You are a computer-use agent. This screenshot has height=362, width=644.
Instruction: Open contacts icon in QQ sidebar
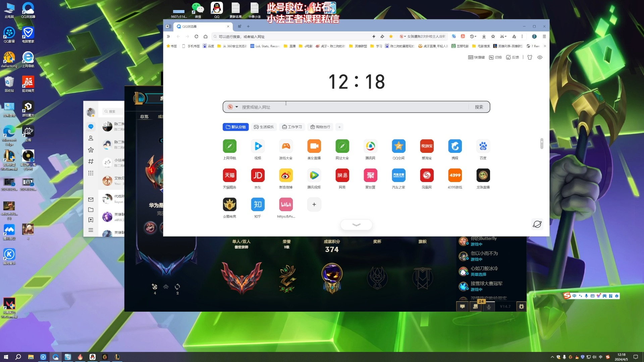pos(91,138)
